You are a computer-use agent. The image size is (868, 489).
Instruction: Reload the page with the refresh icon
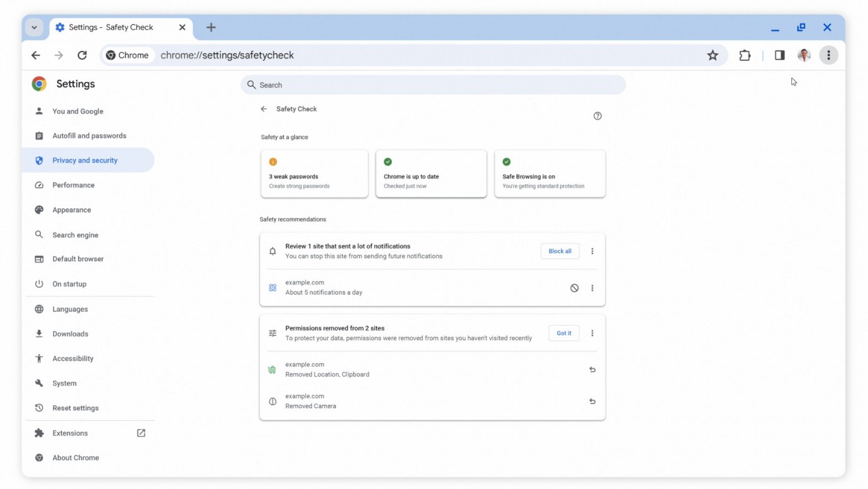pyautogui.click(x=82, y=55)
